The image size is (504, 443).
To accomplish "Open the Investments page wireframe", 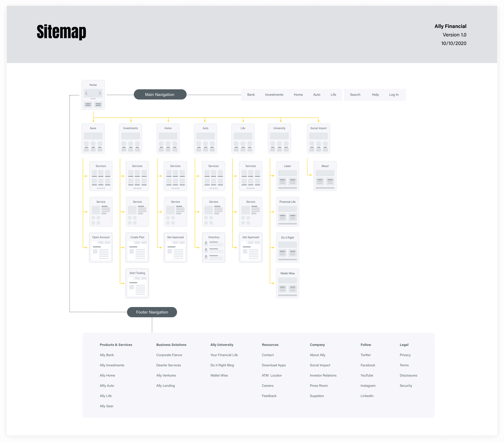I will 130,138.
